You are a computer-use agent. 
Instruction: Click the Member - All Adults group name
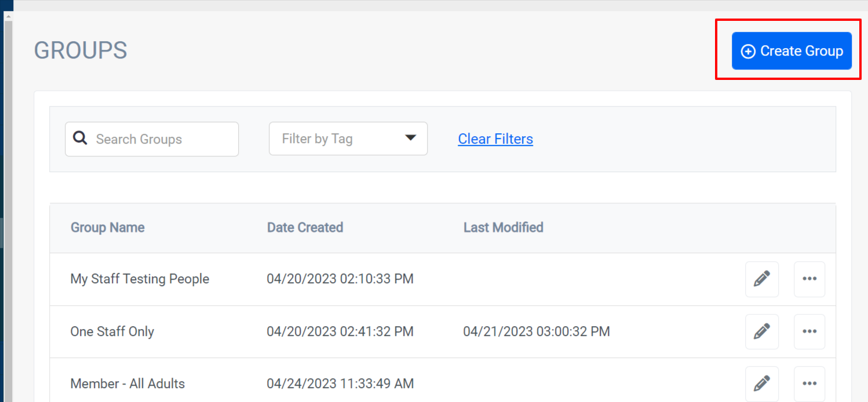pos(127,383)
